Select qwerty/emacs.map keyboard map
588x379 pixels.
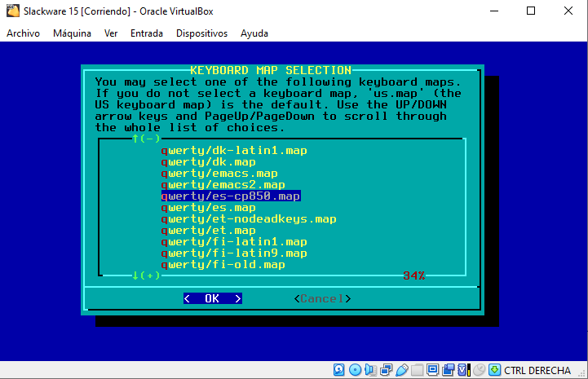pyautogui.click(x=219, y=173)
